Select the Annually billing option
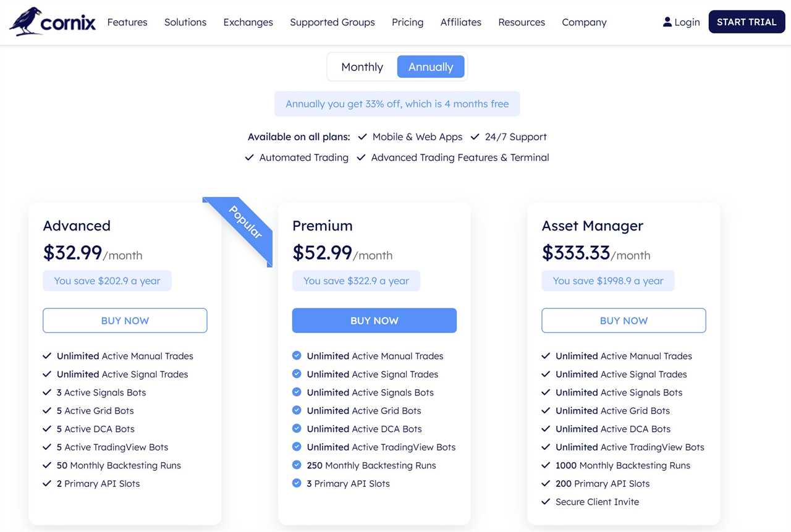The width and height of the screenshot is (791, 532). 431,66
